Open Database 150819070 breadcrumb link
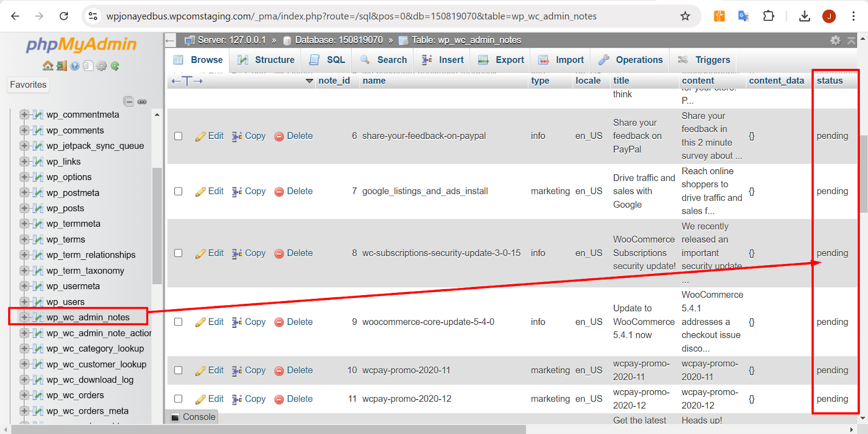Image resolution: width=868 pixels, height=434 pixels. pyautogui.click(x=339, y=40)
